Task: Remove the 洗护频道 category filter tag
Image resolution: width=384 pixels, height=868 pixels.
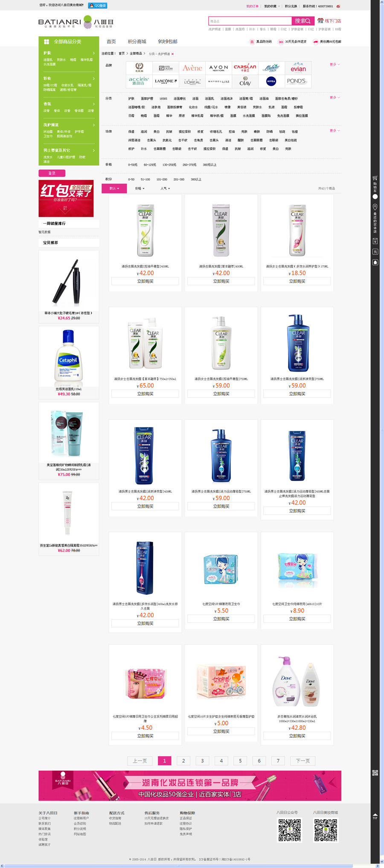Action: click(x=172, y=54)
